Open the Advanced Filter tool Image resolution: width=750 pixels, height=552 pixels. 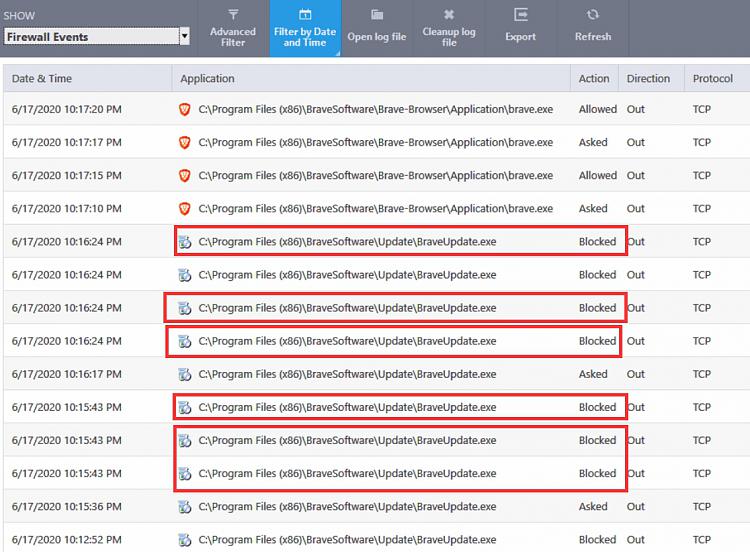pos(233,28)
